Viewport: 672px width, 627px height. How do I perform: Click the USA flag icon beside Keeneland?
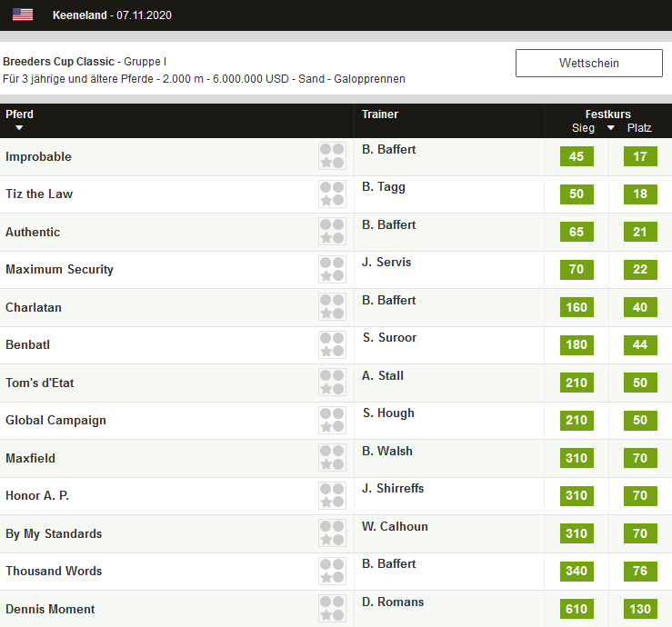point(23,15)
